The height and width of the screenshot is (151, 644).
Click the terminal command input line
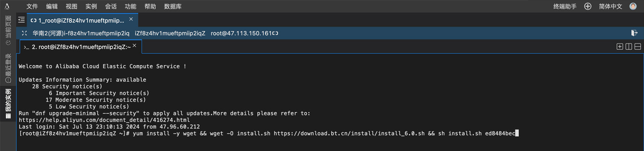tap(269, 133)
